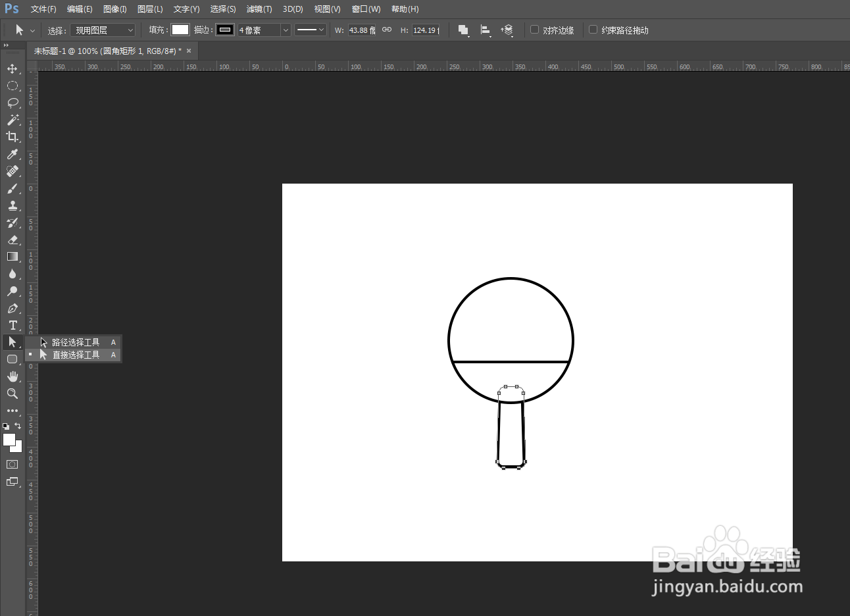Select the Rounded Rectangle shape tool
This screenshot has height=616, width=850.
[12, 359]
